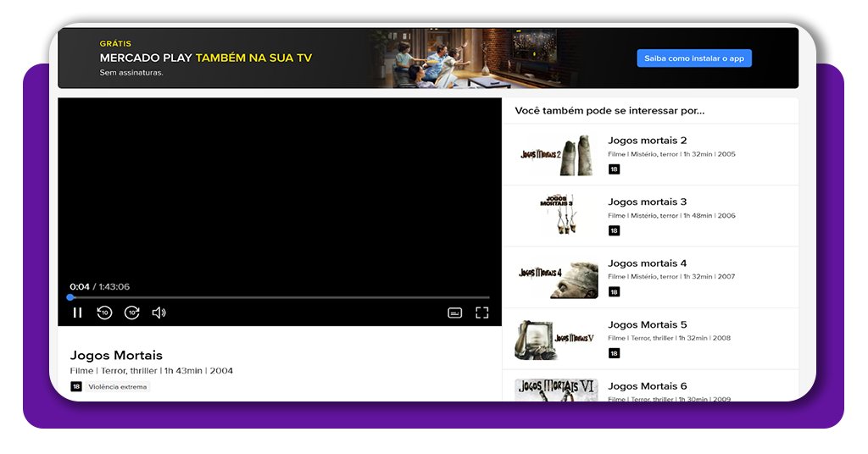Open the Jogos mortais 2 thumbnail
Screen dimensions: 868x454
[556, 155]
